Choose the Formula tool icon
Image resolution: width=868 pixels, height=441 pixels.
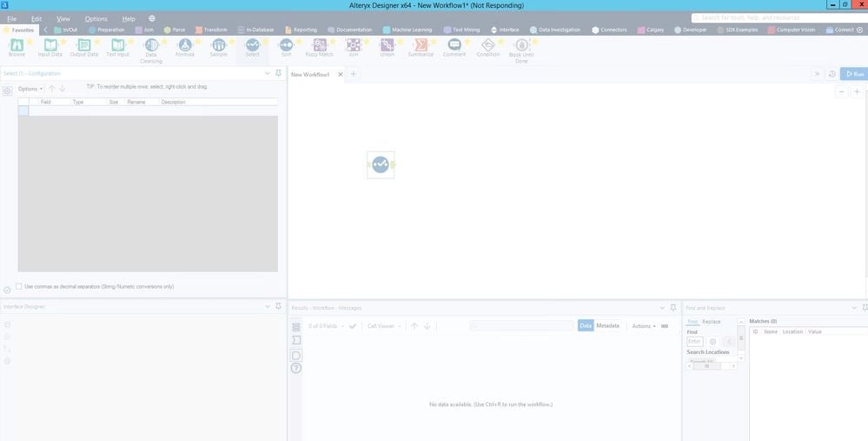[185, 45]
